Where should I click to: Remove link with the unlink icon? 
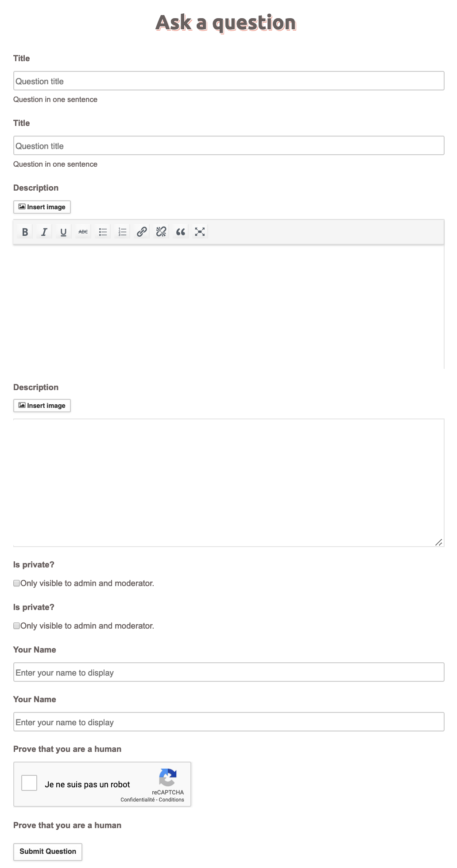161,231
